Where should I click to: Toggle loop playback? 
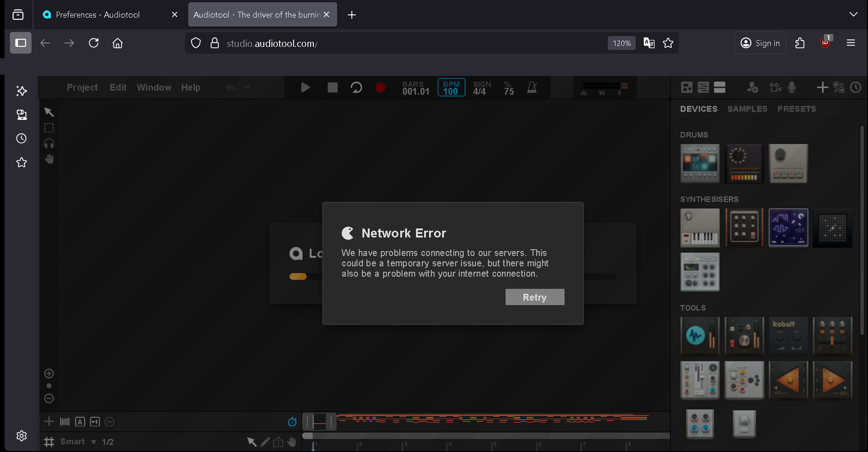point(356,87)
